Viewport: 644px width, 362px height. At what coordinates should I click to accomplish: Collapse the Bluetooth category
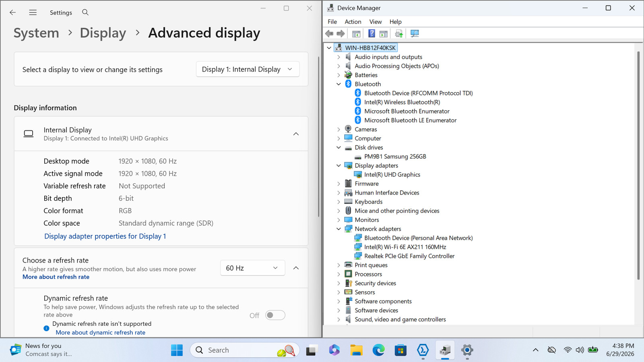[x=339, y=84]
